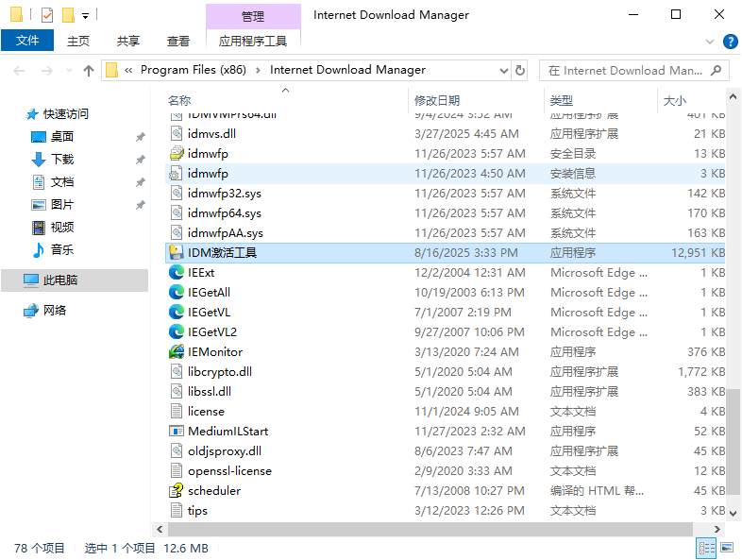This screenshot has width=742, height=560.
Task: Click Program Files (x86) breadcrumb
Action: (194, 70)
